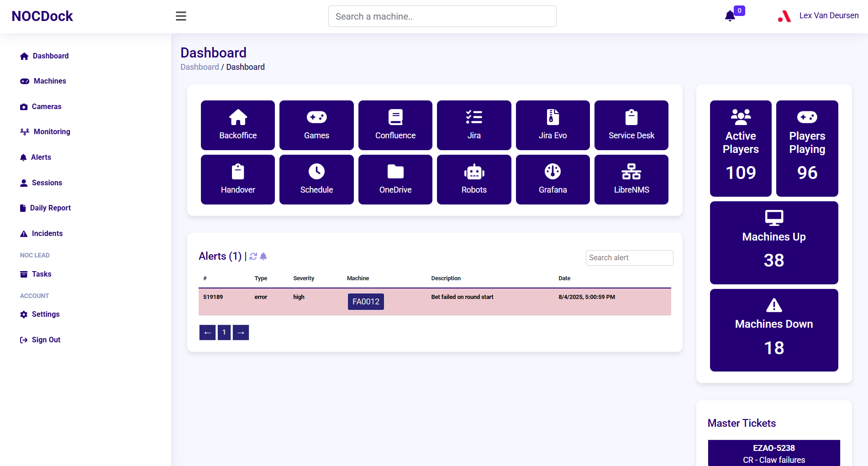
Task: Open Tasks in sidebar
Action: click(36, 274)
